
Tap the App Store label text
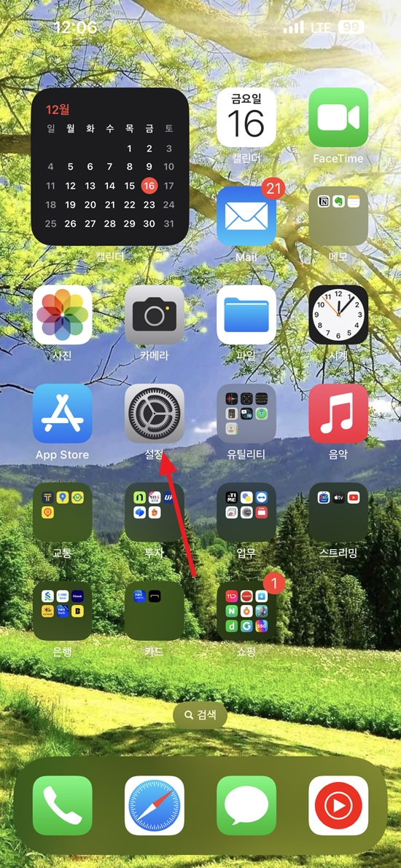tap(62, 455)
